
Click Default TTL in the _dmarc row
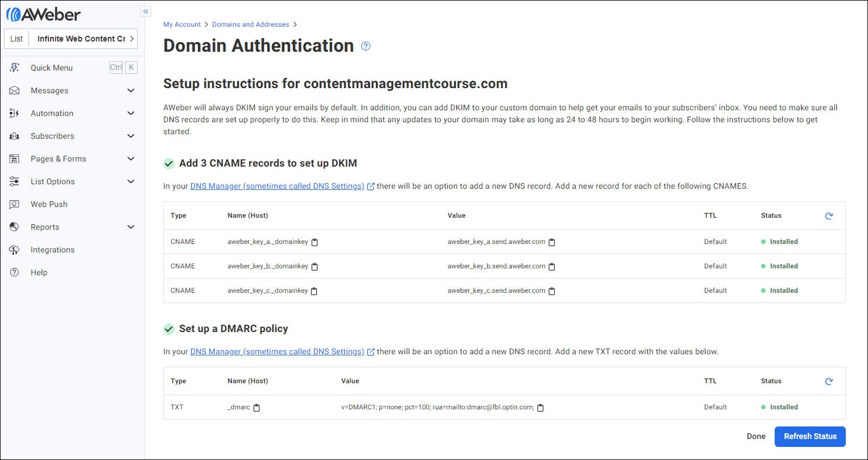716,407
